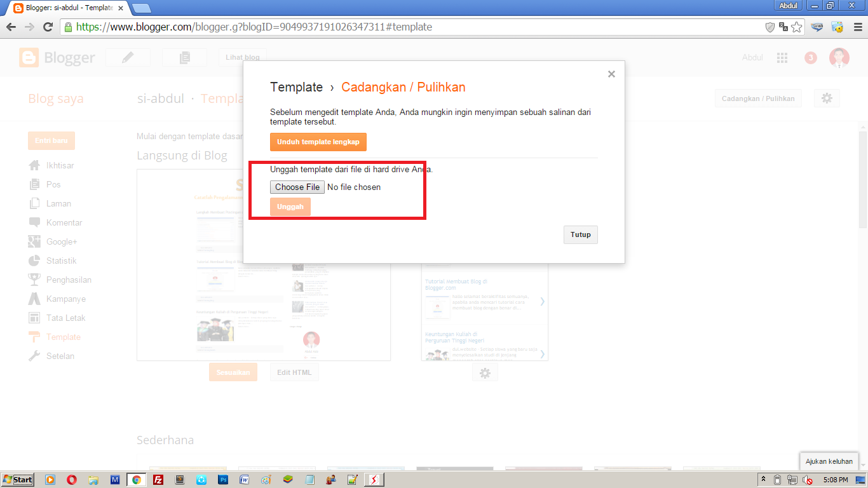Open Windows Explorer folder from the taskbar

click(x=93, y=480)
